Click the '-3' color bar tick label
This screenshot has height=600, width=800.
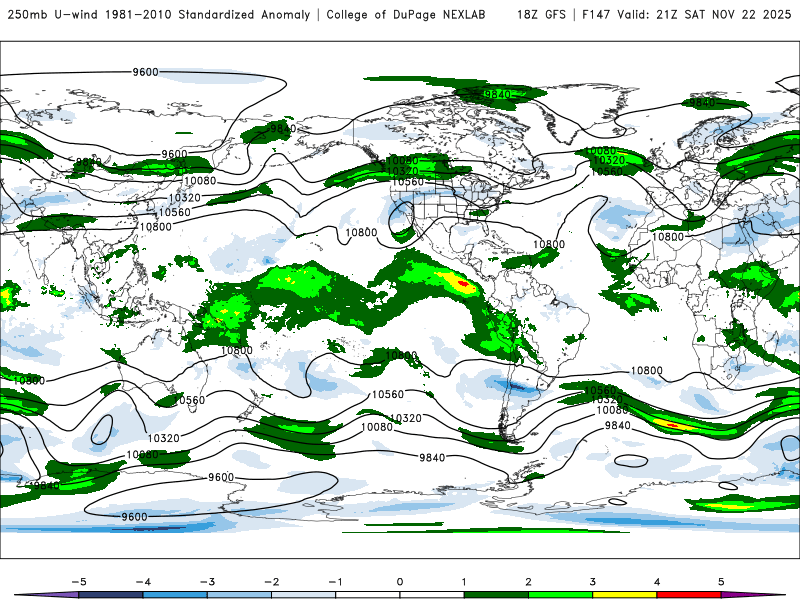coord(207,582)
